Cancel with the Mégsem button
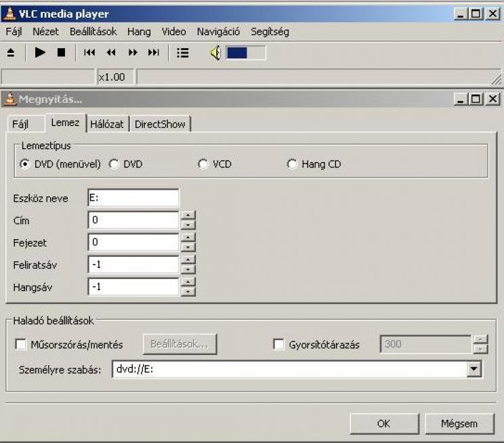The width and height of the screenshot is (504, 443). (x=459, y=423)
